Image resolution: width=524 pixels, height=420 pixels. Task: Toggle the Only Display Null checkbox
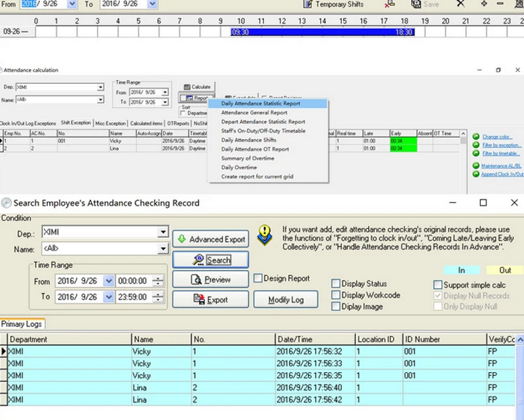(x=438, y=306)
